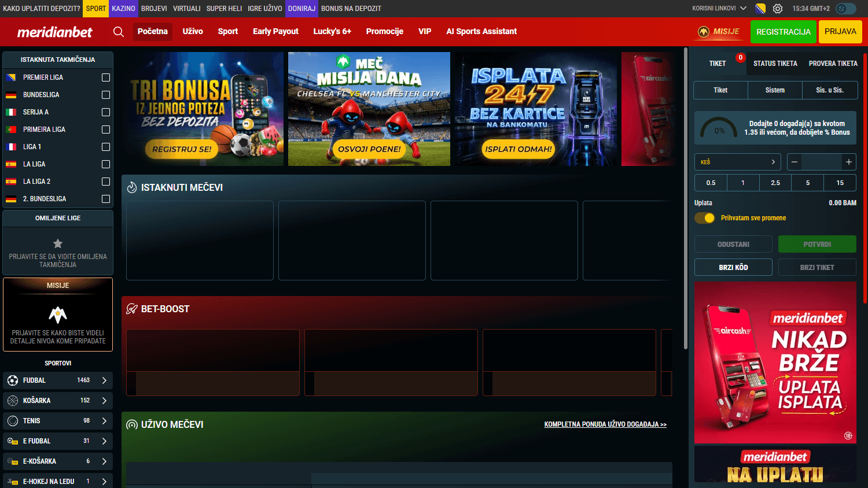Click the star icon in Omiljene lige
Viewport: 868px width, 488px height.
pos(58,243)
